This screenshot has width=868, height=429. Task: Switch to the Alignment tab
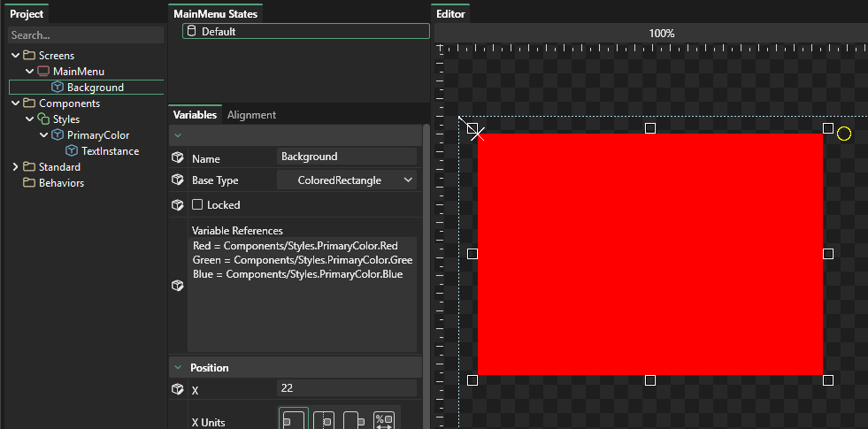coord(251,115)
